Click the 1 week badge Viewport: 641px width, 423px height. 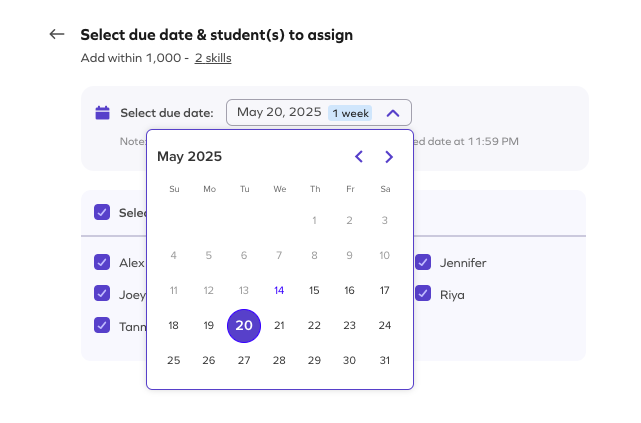350,113
